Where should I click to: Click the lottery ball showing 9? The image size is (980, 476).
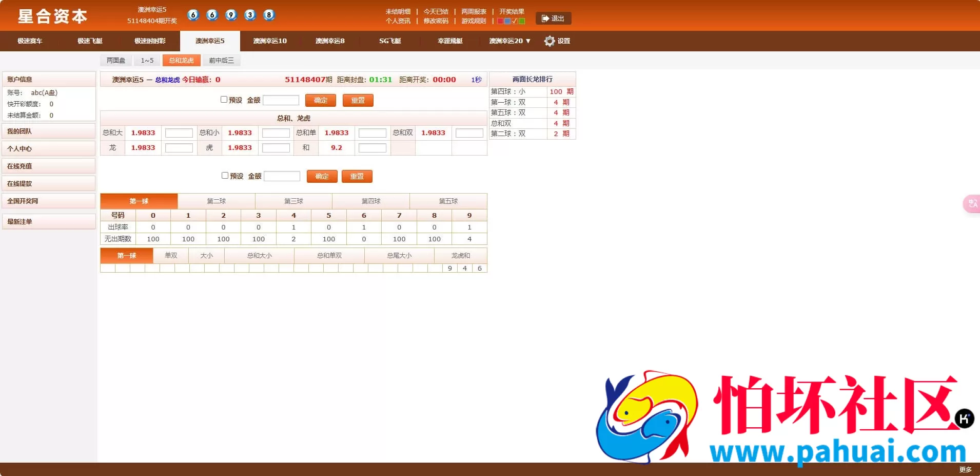(x=231, y=15)
